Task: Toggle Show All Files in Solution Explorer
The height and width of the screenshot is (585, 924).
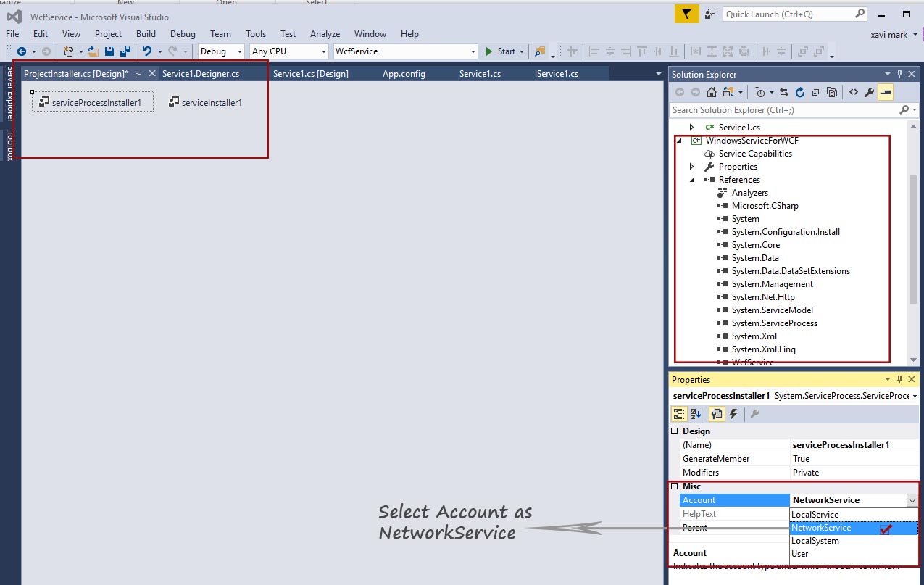Action: tap(832, 92)
